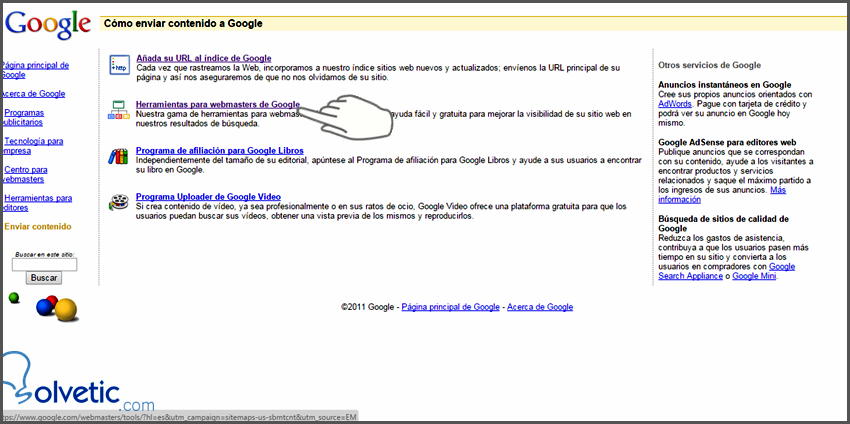This screenshot has height=424, width=850.
Task: Open footer 'Acerca de Google' link
Action: coord(540,307)
